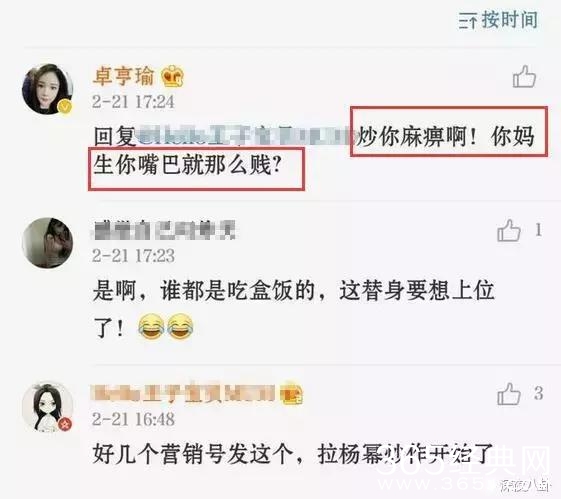The height and width of the screenshot is (499, 561).
Task: Open 卓亨瑜's profile picture
Action: tap(48, 89)
